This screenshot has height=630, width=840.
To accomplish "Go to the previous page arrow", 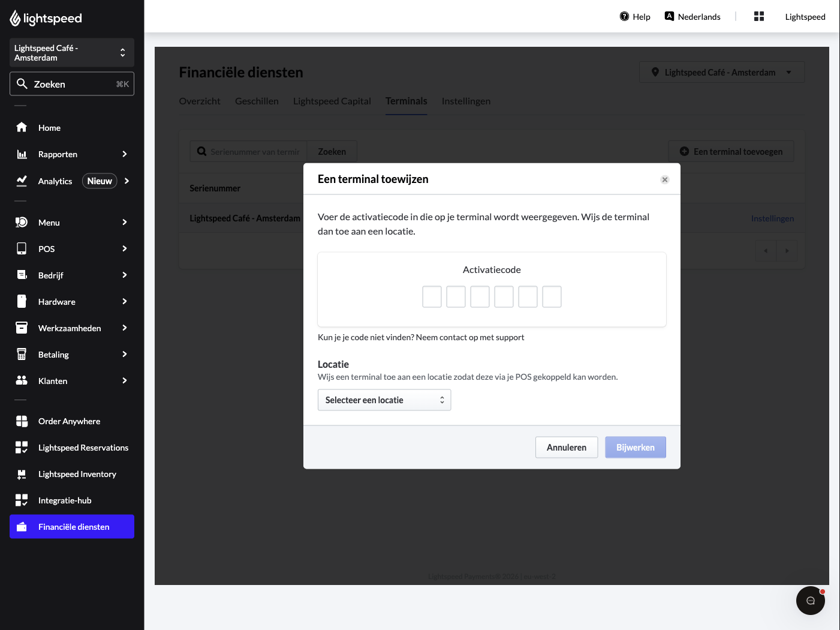I will point(766,251).
